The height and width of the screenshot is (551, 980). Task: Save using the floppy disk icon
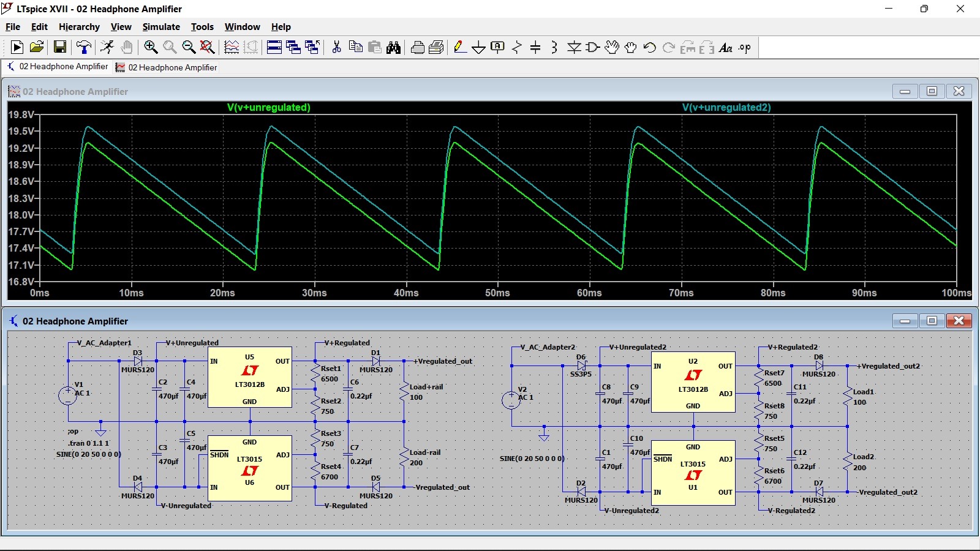(60, 47)
